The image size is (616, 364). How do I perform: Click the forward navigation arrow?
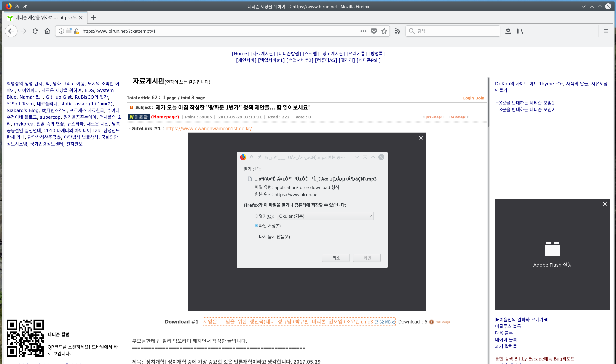pyautogui.click(x=24, y=31)
